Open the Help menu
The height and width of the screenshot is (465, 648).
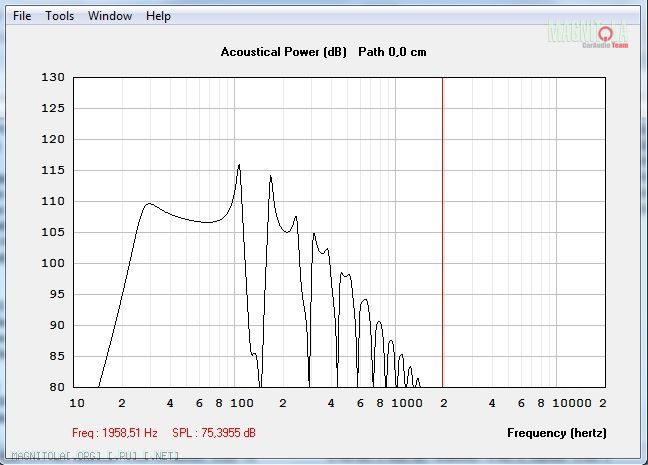point(158,16)
